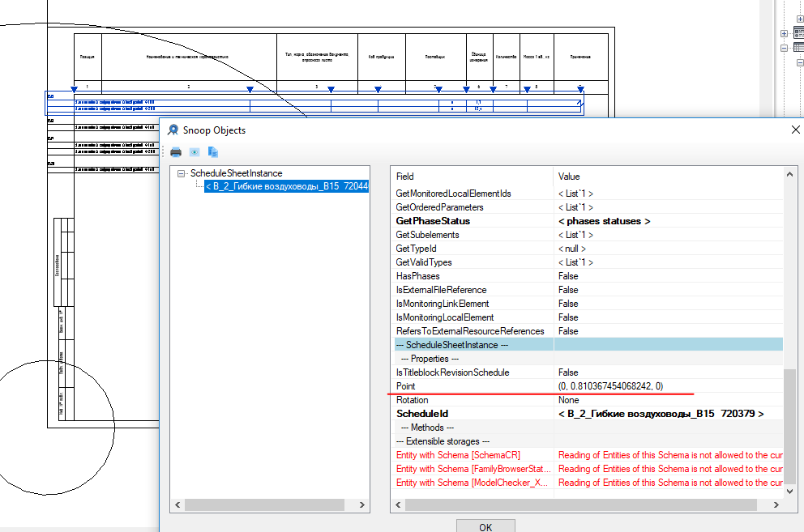Close the Snoop Objects dialog

click(795, 130)
